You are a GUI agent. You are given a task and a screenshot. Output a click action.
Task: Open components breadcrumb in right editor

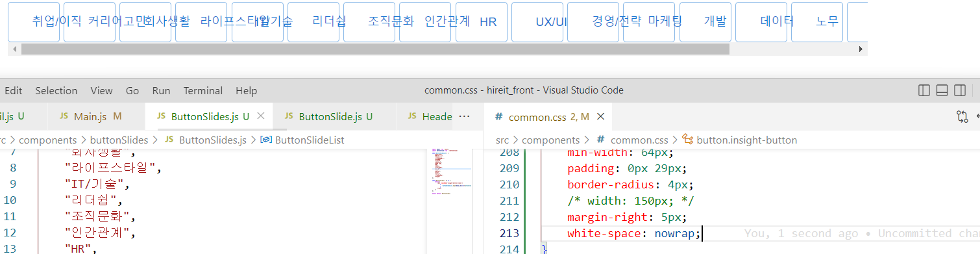pos(551,140)
